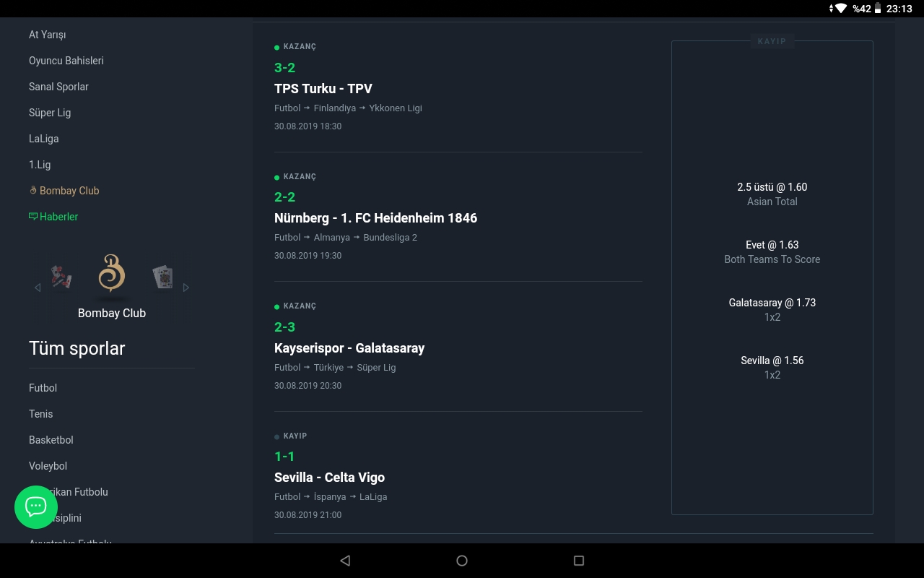924x578 pixels.
Task: Click the Ykkonen Ligi breadcrumb
Action: click(x=396, y=108)
